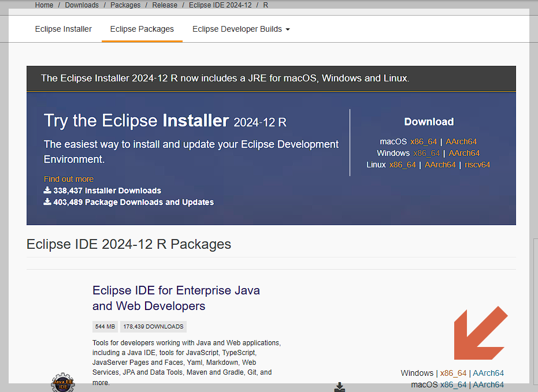Download installer for macOS AArch64
Screen dimensions: 538x392
[461, 141]
